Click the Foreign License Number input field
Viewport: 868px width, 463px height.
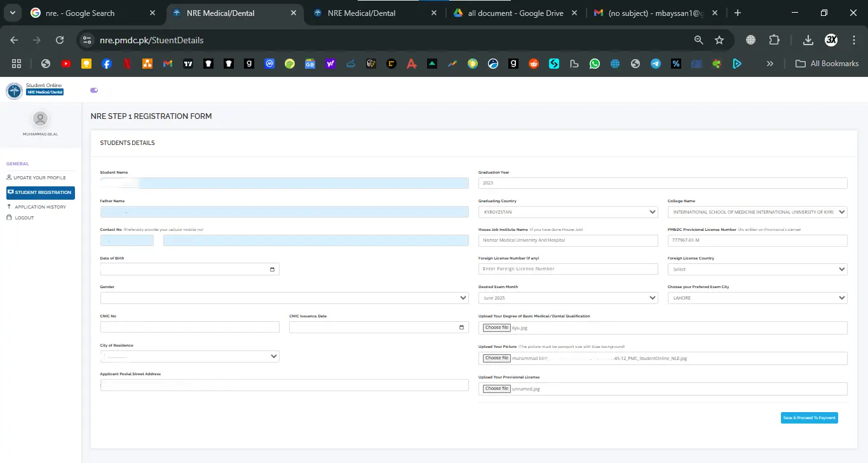tap(567, 269)
